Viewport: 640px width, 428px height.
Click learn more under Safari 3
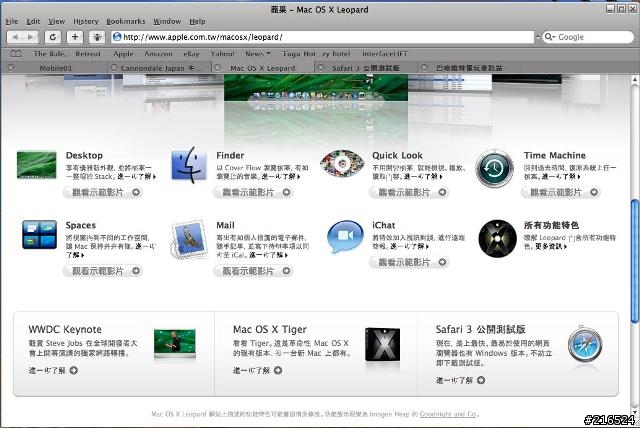coord(460,380)
